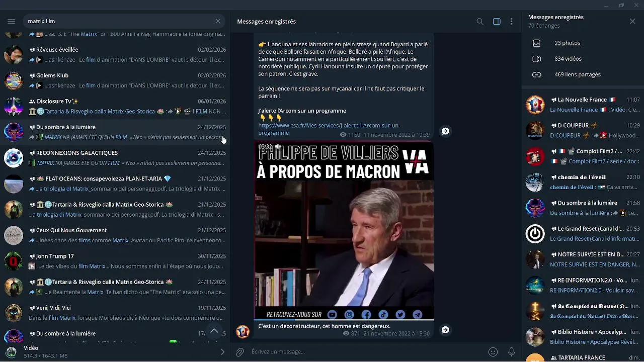Open Du sombre à la lumière 24/12/2025 result
The height and width of the screenshot is (362, 644).
(115, 132)
